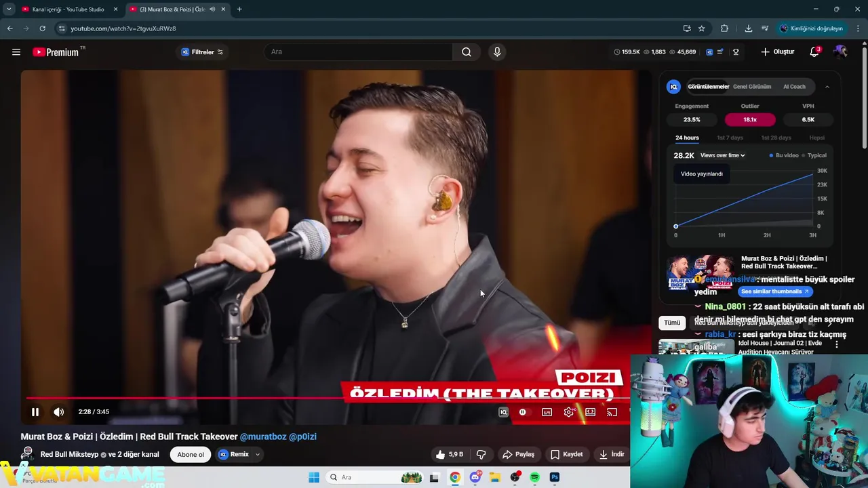Viewport: 868px width, 488px height.
Task: Open the Chrome downloads icon
Action: pyautogui.click(x=748, y=28)
